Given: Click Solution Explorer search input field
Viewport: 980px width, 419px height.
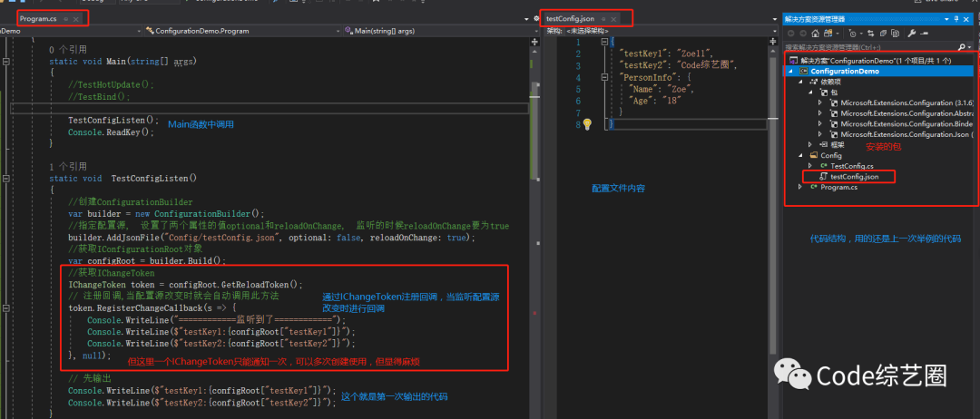Looking at the screenshot, I should coord(868,47).
